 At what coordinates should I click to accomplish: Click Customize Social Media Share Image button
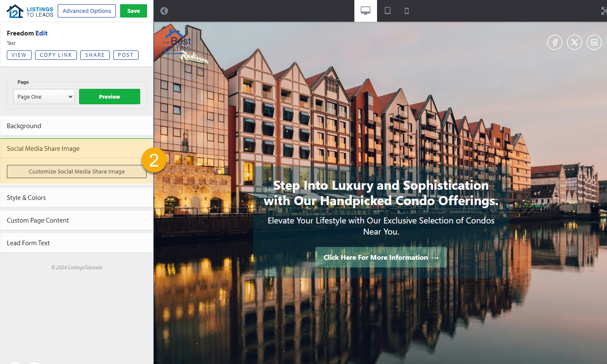77,172
